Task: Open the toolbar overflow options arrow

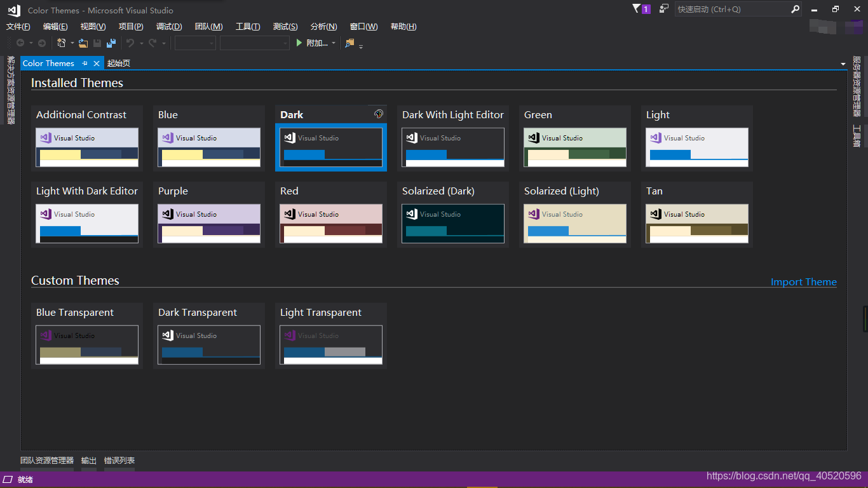Action: click(361, 46)
